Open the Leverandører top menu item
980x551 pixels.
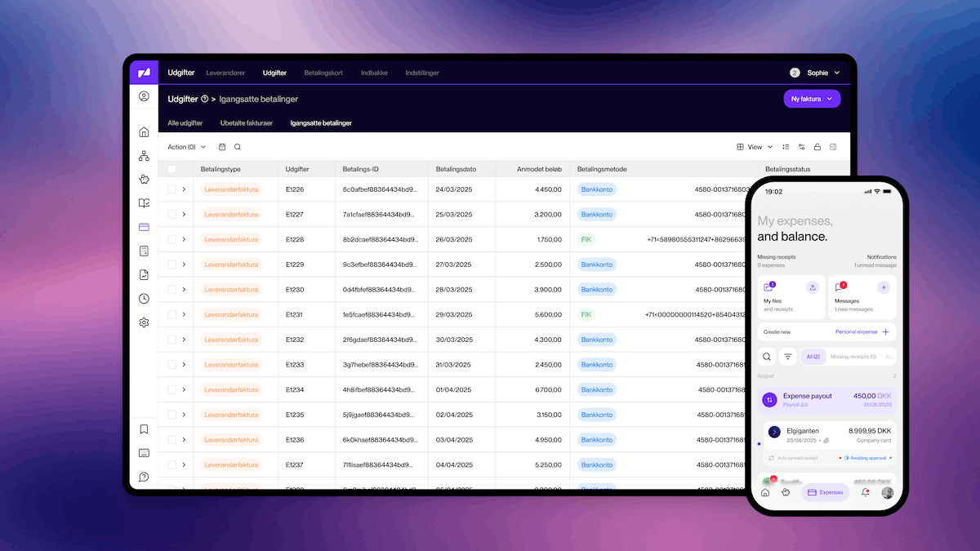[x=225, y=73]
